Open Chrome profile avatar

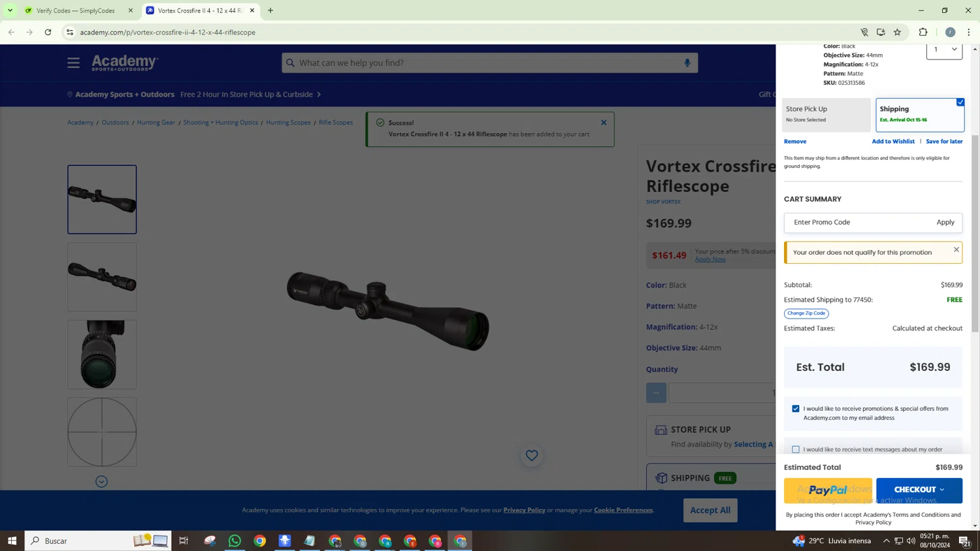pos(951,32)
